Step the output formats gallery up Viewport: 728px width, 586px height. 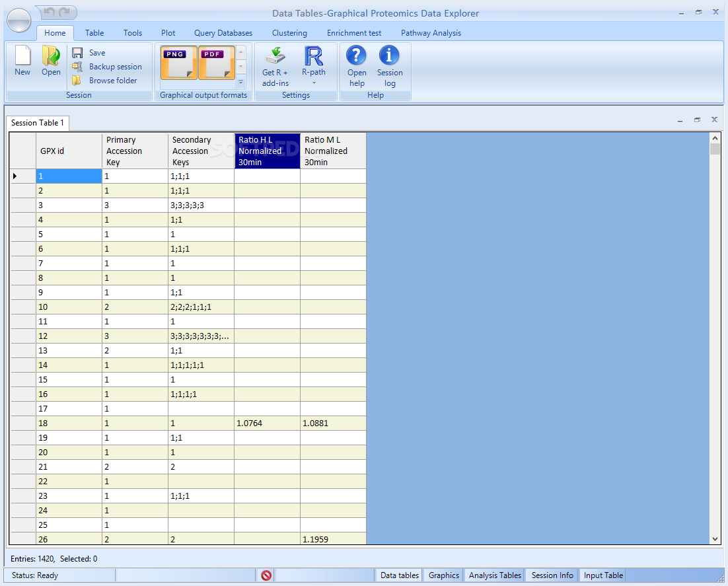pyautogui.click(x=241, y=52)
